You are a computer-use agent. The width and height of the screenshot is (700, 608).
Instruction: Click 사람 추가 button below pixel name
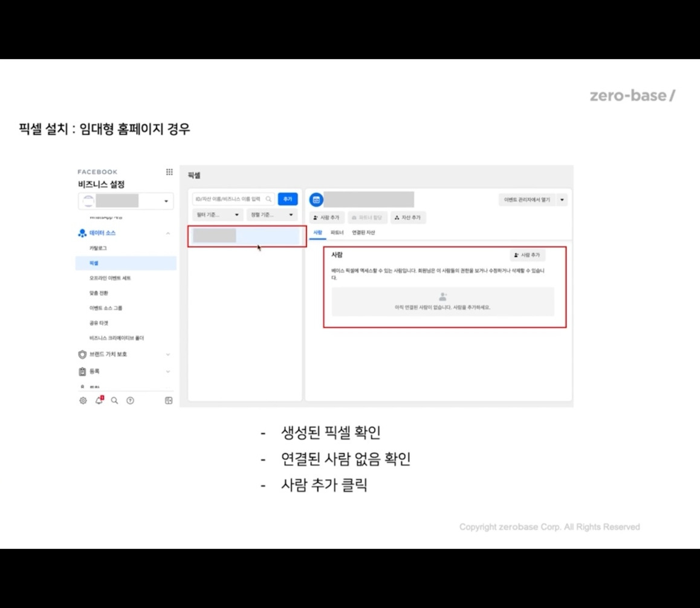pos(326,218)
